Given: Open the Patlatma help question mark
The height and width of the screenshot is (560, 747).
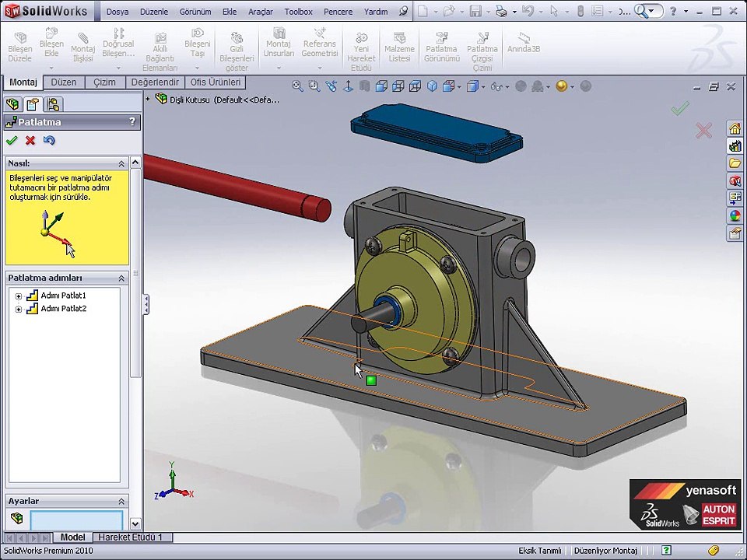Looking at the screenshot, I should click(132, 122).
